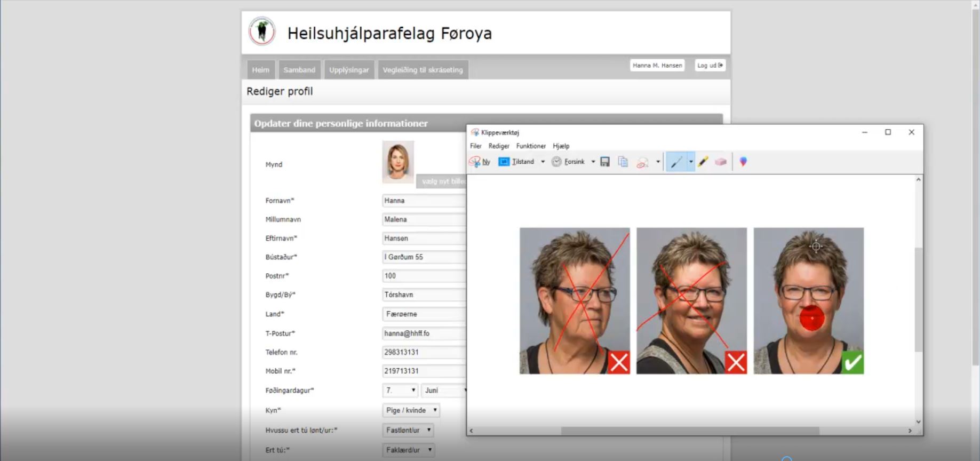Click the scroll down arrow in Klippeværktøj

pos(918,422)
